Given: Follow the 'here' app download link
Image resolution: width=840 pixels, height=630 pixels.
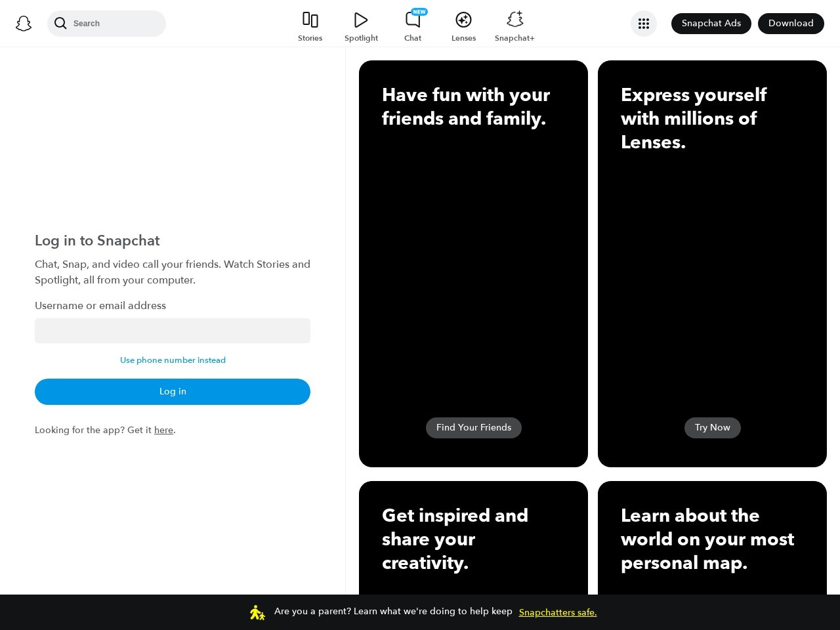Looking at the screenshot, I should click(163, 430).
